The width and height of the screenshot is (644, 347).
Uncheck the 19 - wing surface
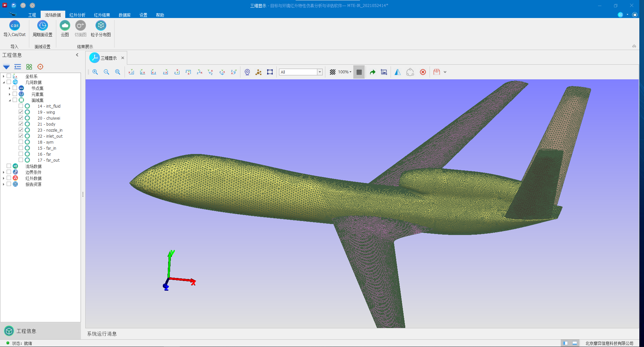tap(21, 112)
